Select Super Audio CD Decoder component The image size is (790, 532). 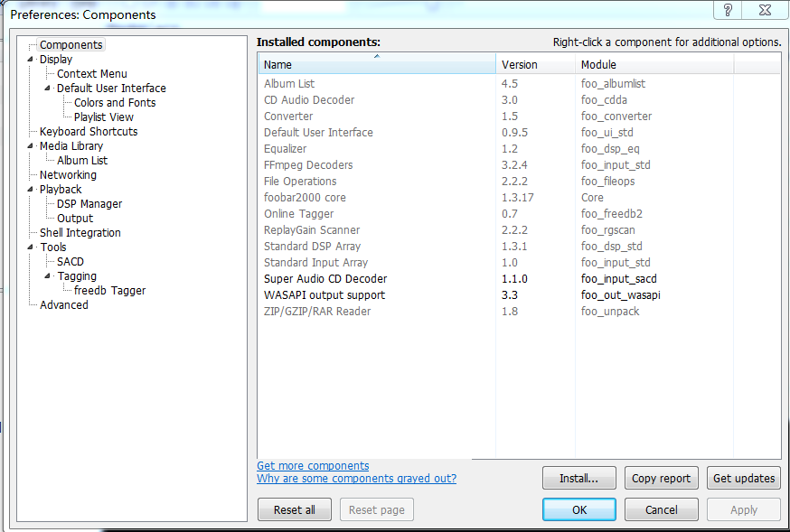325,279
